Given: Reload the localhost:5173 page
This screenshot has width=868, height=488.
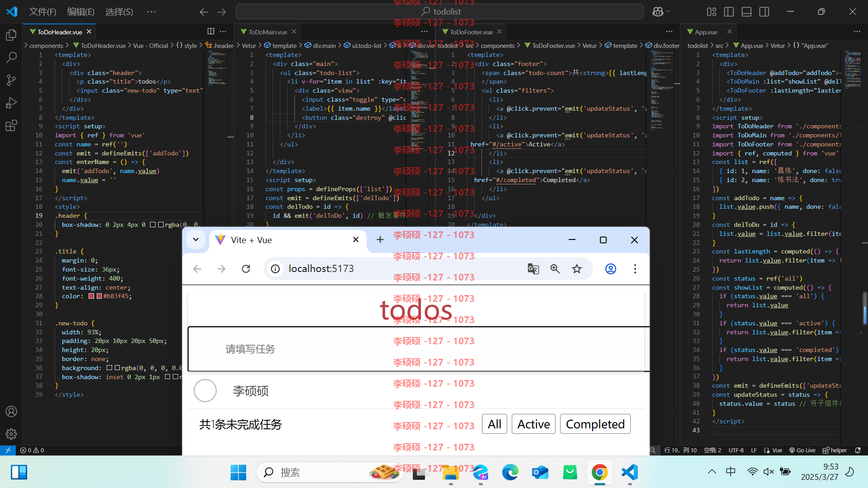Looking at the screenshot, I should [245, 269].
